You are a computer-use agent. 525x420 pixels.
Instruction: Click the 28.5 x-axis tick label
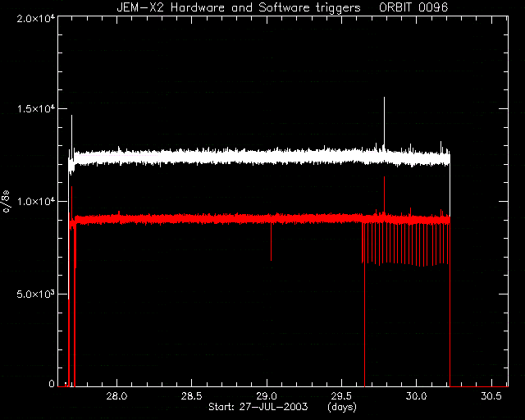pos(191,396)
